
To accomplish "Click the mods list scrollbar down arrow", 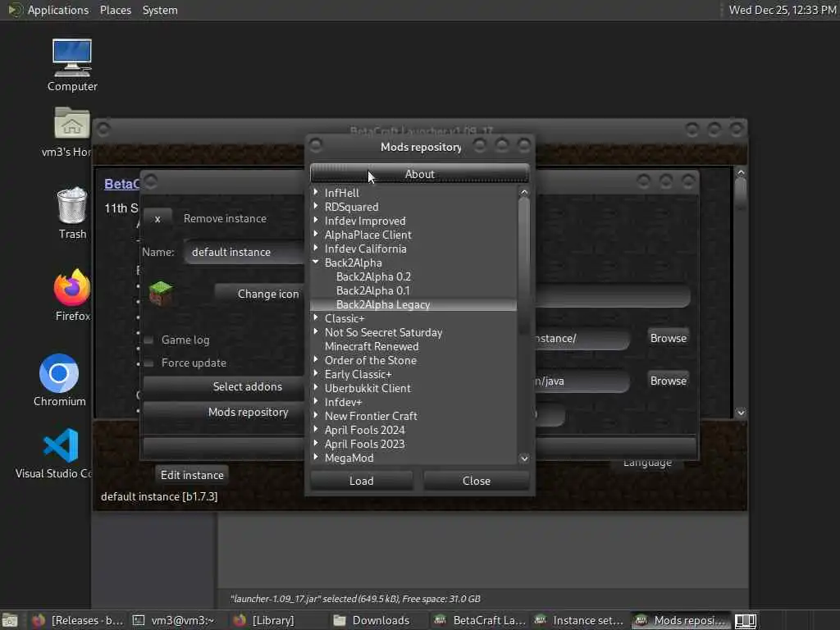I will click(524, 458).
